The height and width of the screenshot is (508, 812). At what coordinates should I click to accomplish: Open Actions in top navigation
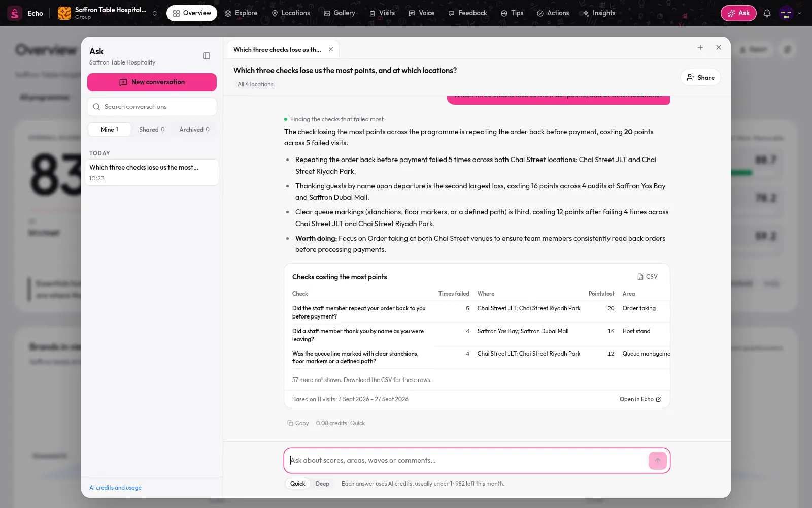553,13
